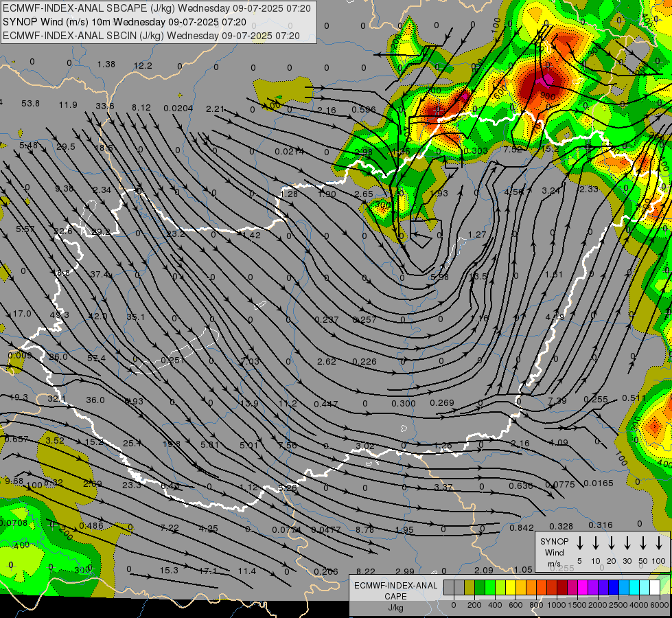This screenshot has width=672, height=618.
Task: Click the wind arrow above 5 in legend
Action: (579, 543)
